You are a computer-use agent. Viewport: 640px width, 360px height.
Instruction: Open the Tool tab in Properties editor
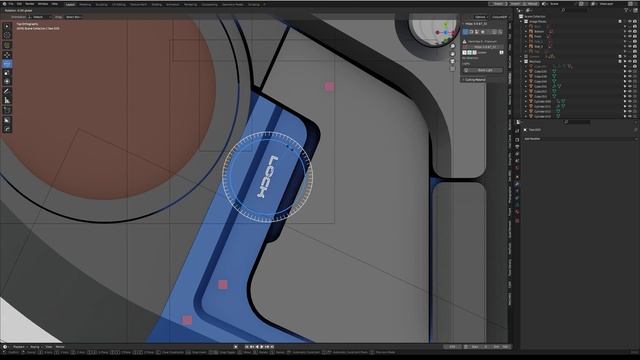click(517, 131)
